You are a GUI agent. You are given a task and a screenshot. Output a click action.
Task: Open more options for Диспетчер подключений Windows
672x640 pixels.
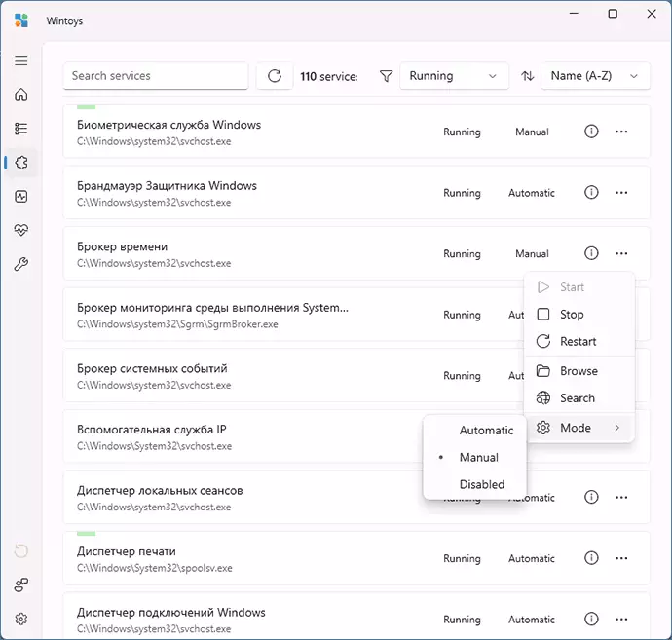click(621, 619)
